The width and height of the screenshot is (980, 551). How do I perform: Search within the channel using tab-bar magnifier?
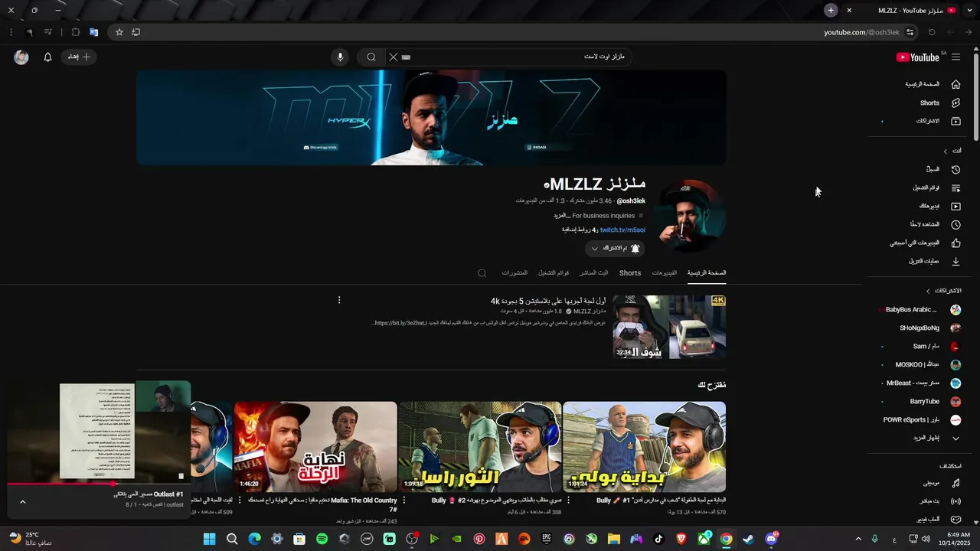coord(482,273)
